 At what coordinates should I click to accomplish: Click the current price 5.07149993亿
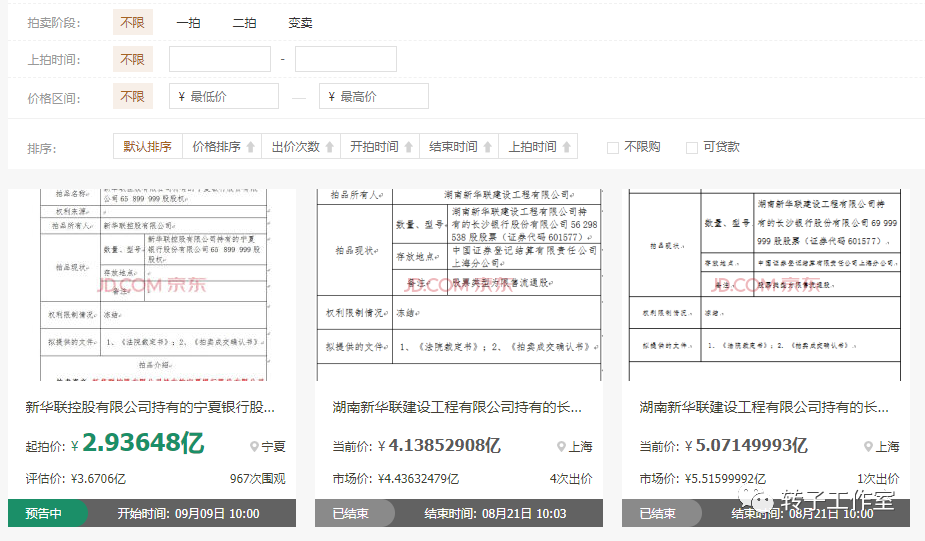click(752, 445)
